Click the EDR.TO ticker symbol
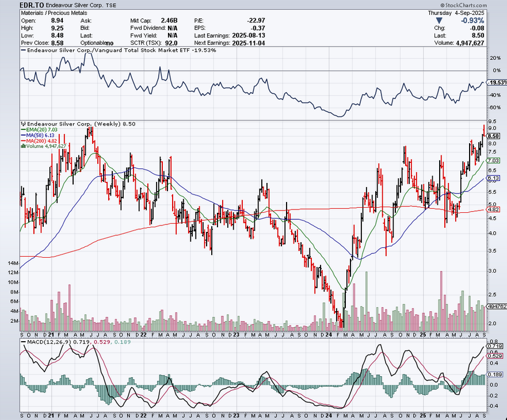 32,5
